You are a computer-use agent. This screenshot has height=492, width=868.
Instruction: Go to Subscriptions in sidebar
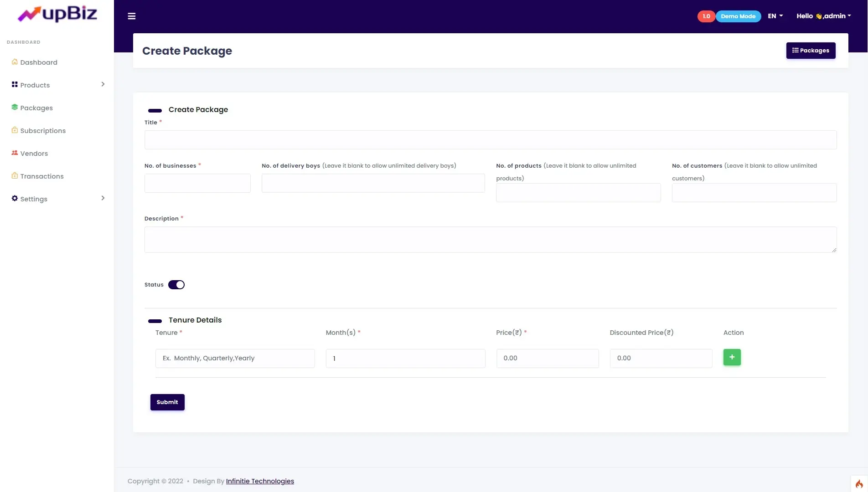click(x=43, y=131)
